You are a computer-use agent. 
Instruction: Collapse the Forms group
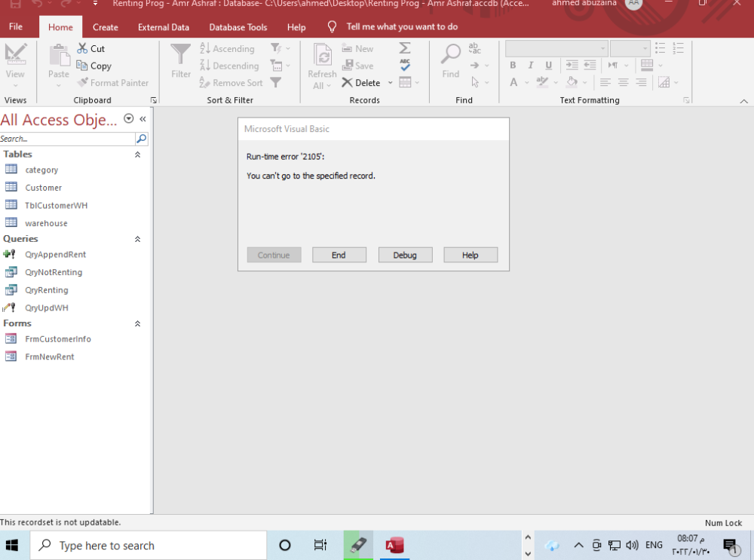[x=137, y=323]
